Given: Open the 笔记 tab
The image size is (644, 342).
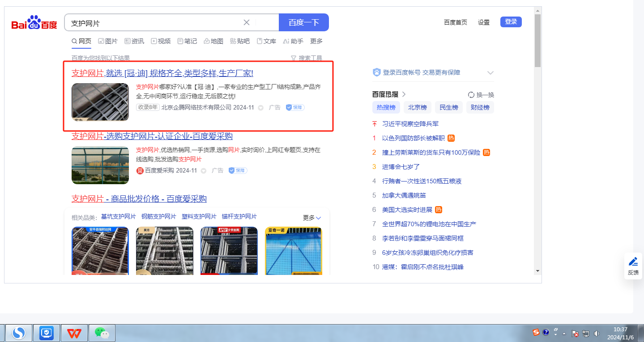Looking at the screenshot, I should 187,41.
